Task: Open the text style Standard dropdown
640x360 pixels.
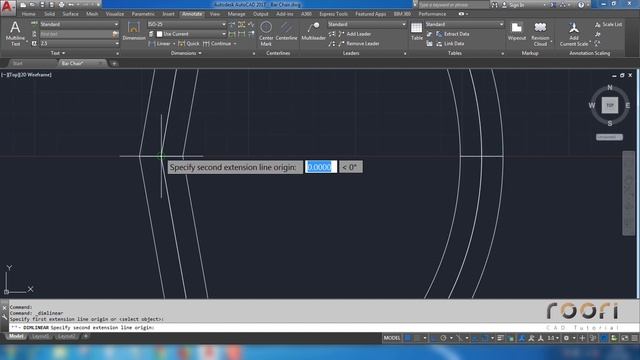Action: pyautogui.click(x=79, y=24)
